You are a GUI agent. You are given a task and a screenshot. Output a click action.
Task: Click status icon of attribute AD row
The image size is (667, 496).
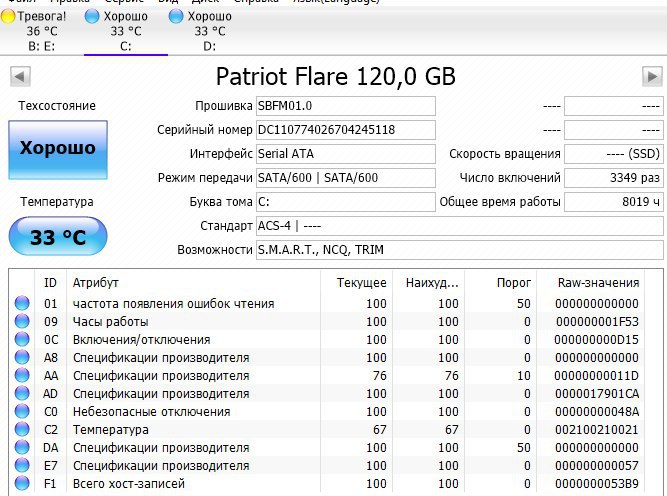(x=22, y=393)
